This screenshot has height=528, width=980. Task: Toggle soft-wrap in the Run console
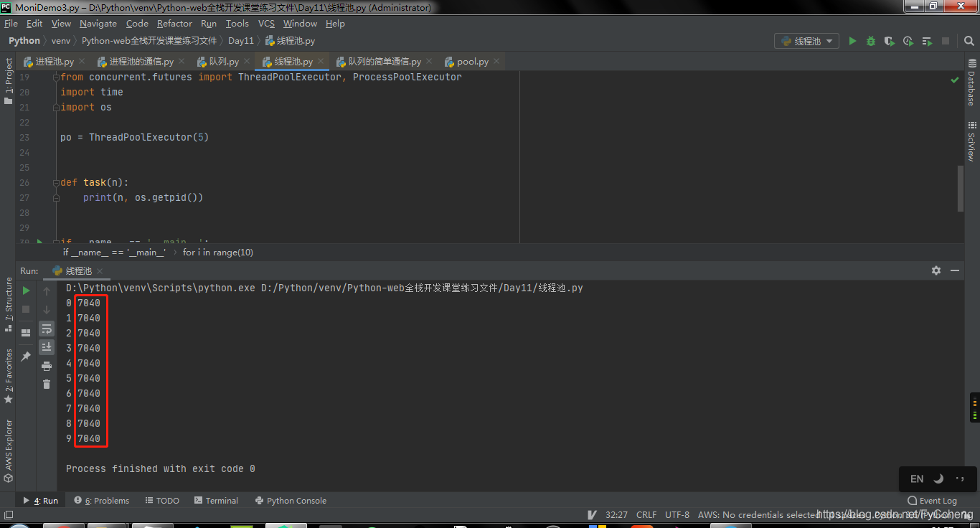point(47,329)
